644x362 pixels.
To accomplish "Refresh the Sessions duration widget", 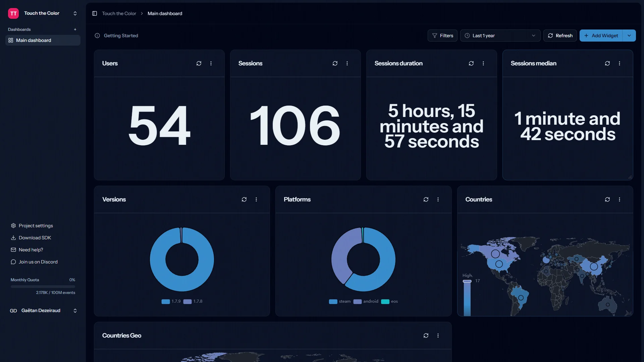I will pyautogui.click(x=471, y=63).
